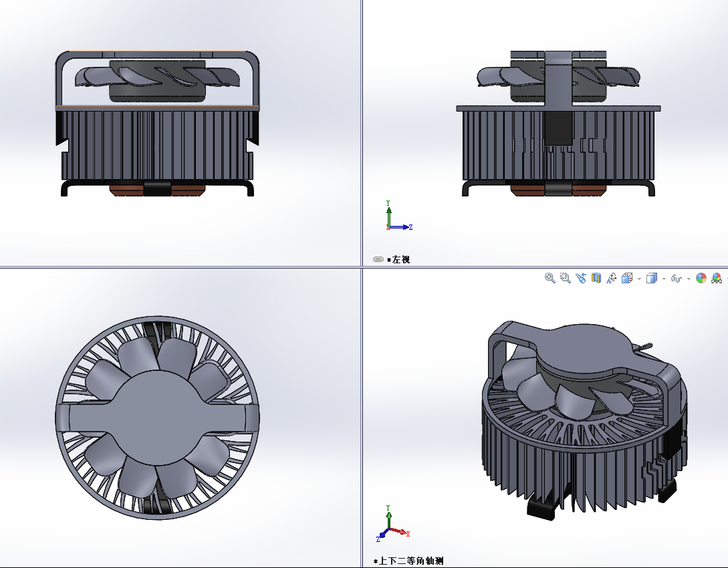
Task: Click the Apply Scene icon
Action: tap(717, 278)
